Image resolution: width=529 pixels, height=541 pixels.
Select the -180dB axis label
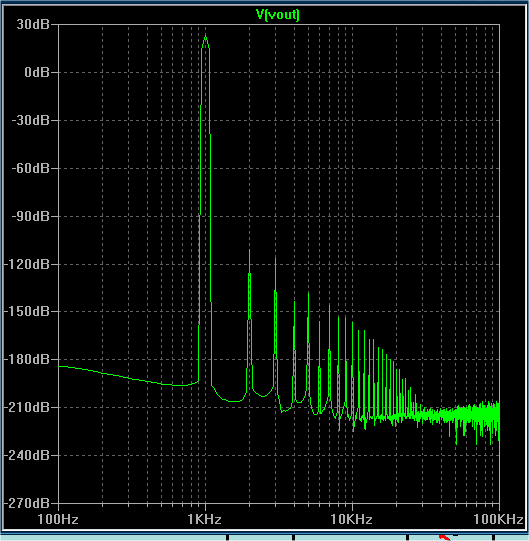(x=27, y=360)
